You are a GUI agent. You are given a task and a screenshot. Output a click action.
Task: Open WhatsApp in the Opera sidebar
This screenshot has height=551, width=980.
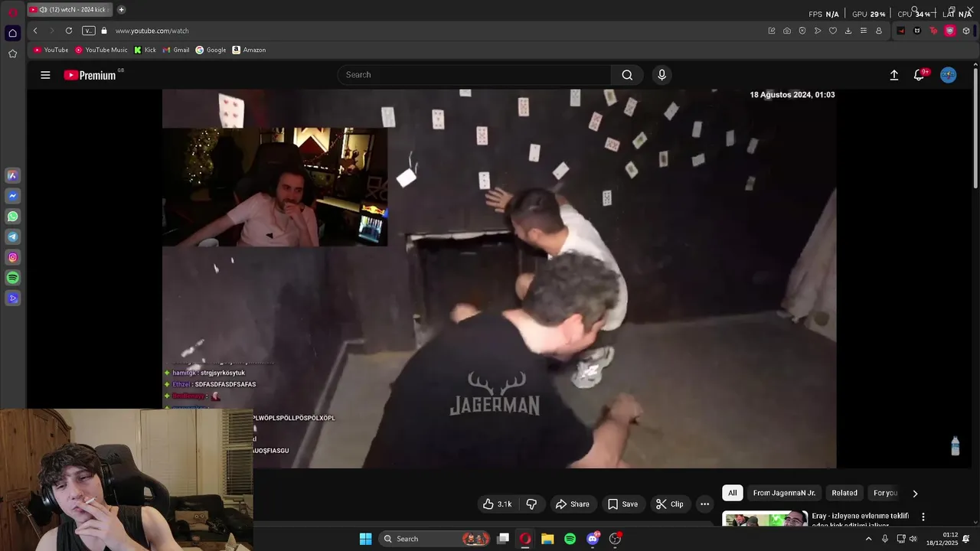12,217
